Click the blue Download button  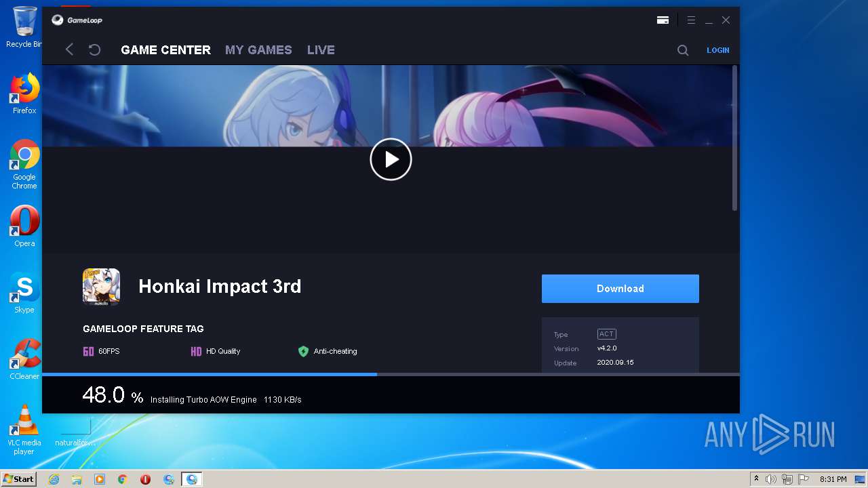point(620,289)
